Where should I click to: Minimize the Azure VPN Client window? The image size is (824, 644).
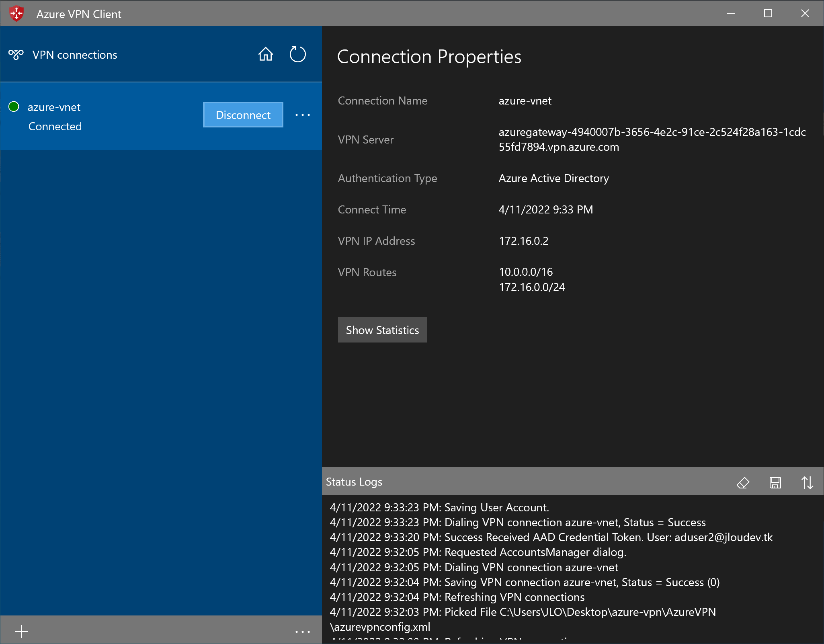731,13
